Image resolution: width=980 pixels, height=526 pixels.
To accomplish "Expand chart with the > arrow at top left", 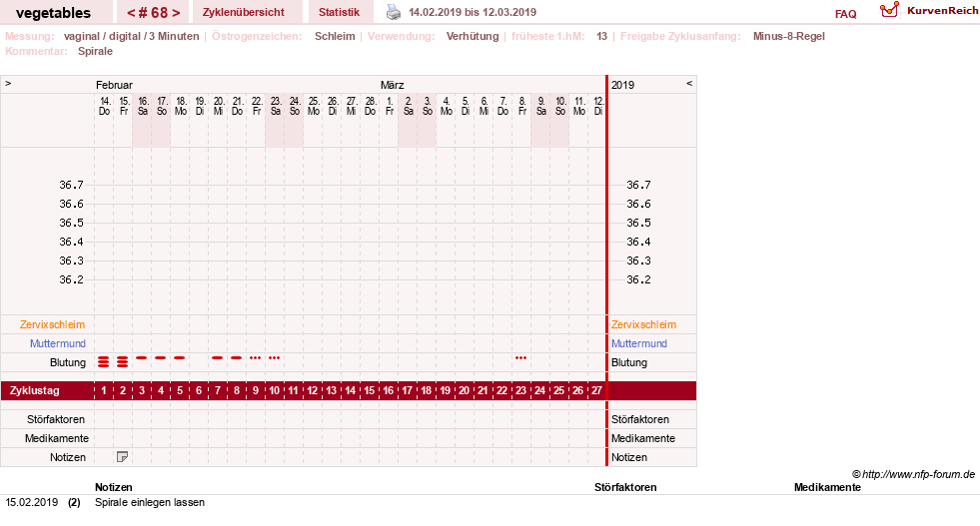I will (8, 83).
